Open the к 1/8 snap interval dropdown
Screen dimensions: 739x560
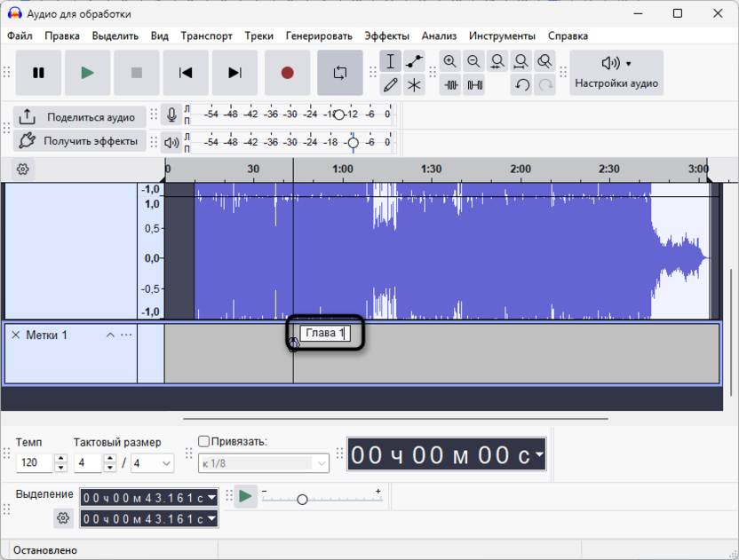tap(262, 462)
